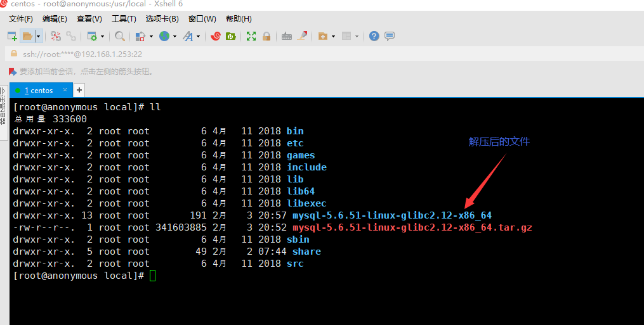Open the sessions folder icon
This screenshot has height=325, width=644.
pyautogui.click(x=27, y=36)
